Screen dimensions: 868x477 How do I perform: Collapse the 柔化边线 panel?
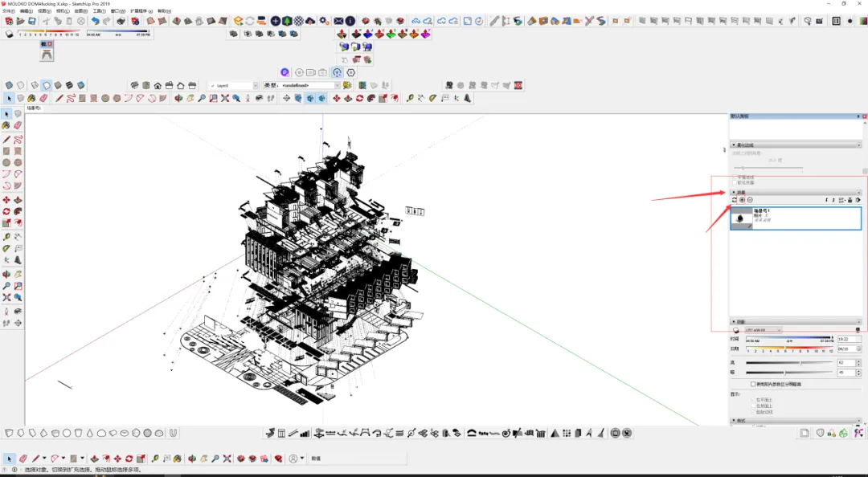click(734, 145)
